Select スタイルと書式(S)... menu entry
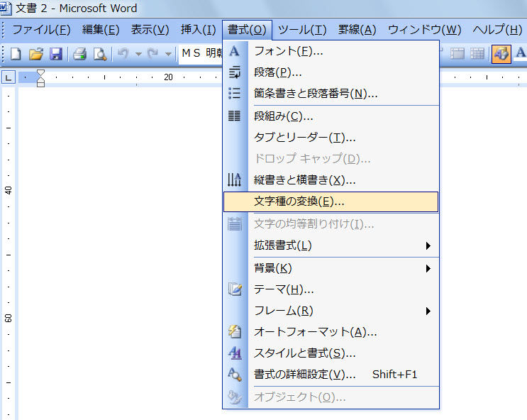 click(x=304, y=353)
